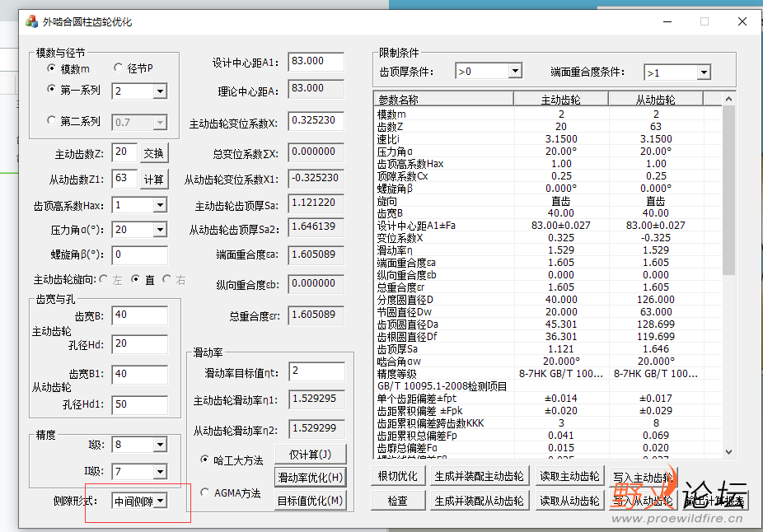Click the 齿宽B1 input field
The height and width of the screenshot is (532, 763).
pos(140,375)
